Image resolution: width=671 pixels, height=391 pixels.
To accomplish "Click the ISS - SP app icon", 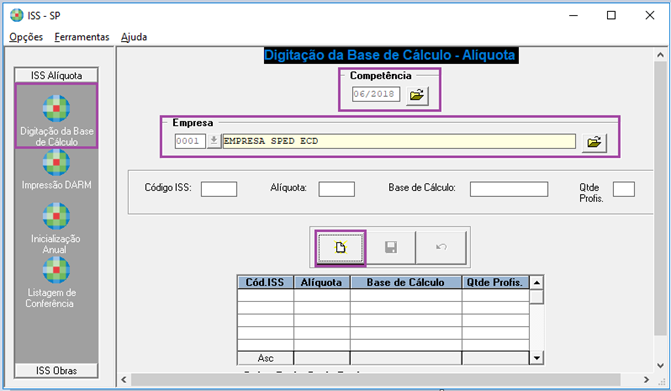I will (17, 15).
